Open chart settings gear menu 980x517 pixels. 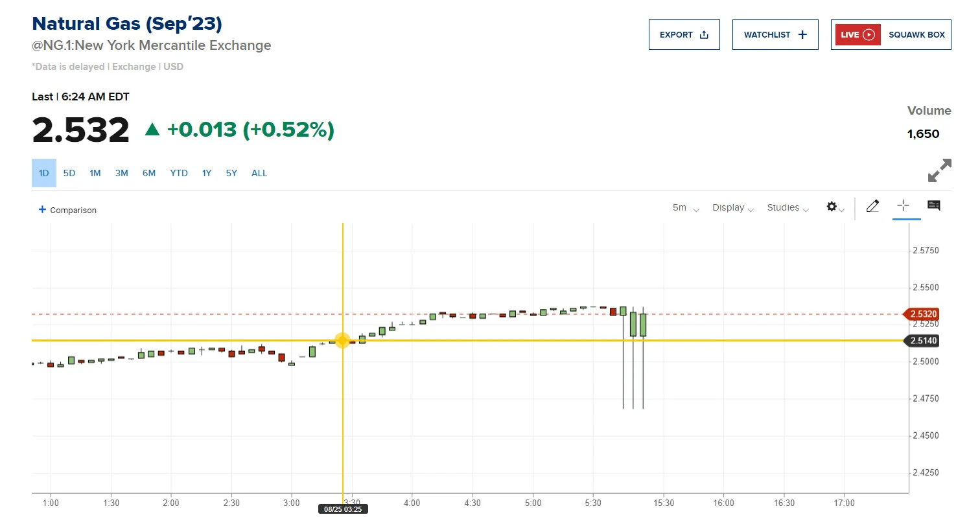[x=835, y=207]
